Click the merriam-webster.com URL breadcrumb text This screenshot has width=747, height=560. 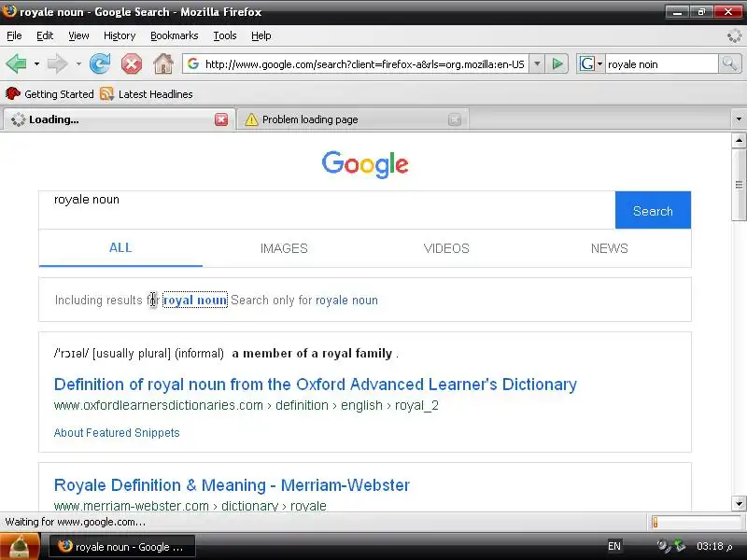point(190,506)
